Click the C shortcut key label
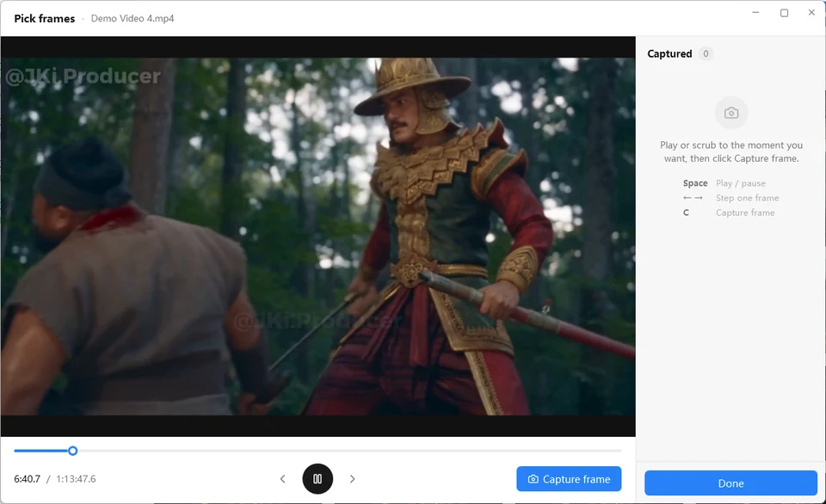This screenshot has height=504, width=826. click(686, 212)
